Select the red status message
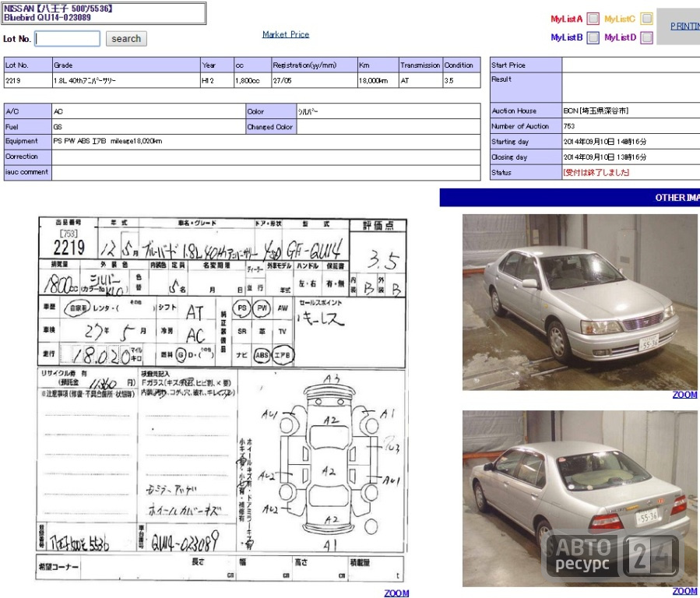700x598 pixels. 596,172
